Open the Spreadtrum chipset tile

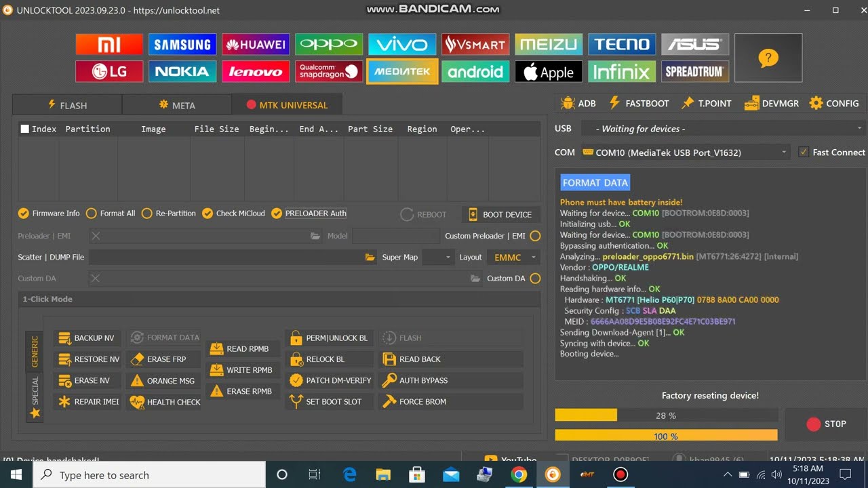(695, 71)
